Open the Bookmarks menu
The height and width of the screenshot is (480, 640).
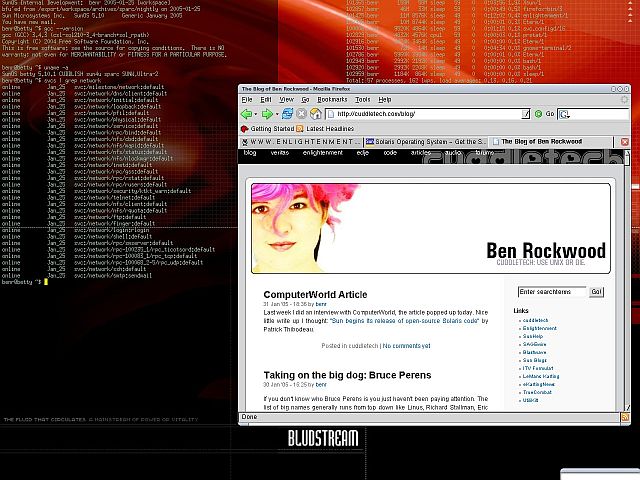point(332,100)
